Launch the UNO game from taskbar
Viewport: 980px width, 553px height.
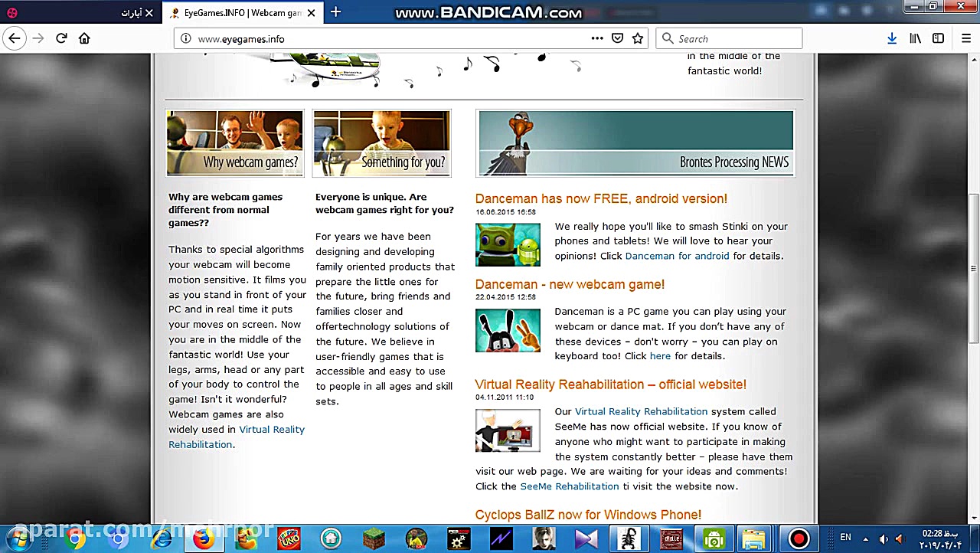[x=289, y=538]
